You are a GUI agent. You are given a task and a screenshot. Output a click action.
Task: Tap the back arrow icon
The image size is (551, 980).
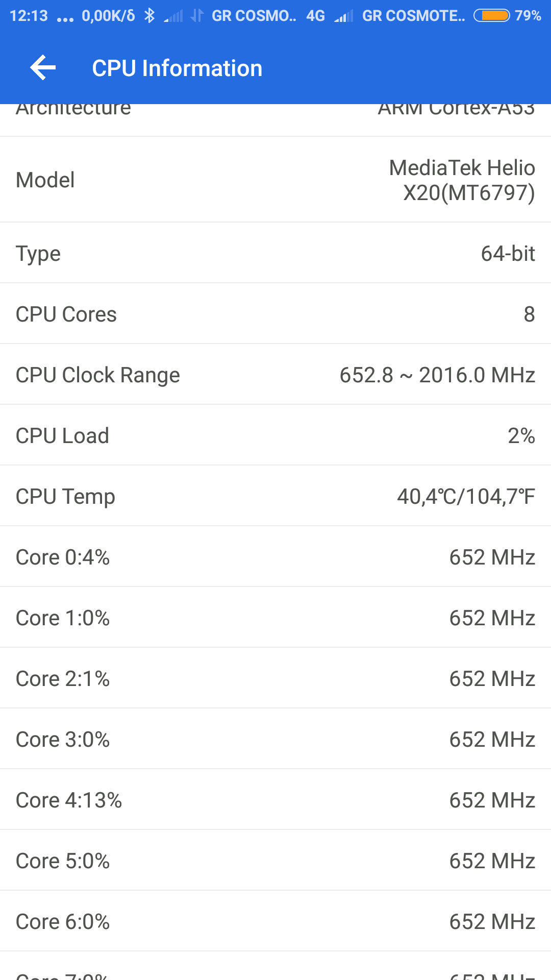tap(43, 68)
